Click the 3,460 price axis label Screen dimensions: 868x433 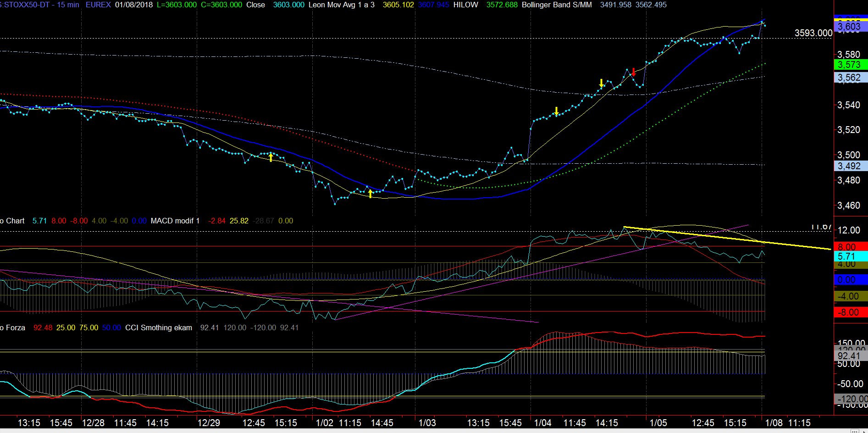(x=849, y=205)
